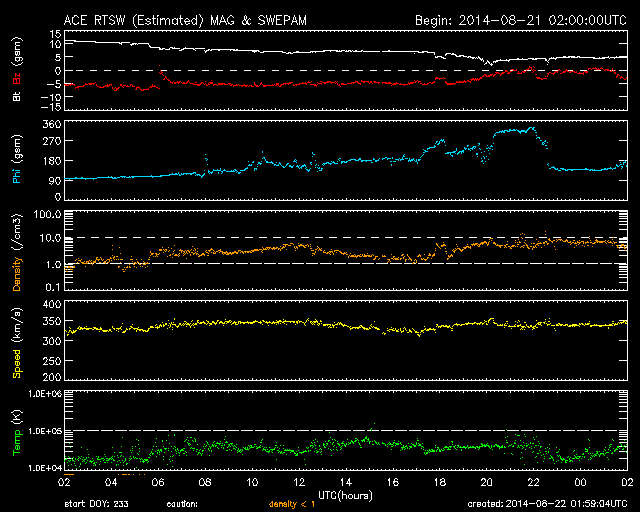Select the orange Density (/cm3) axis label
This screenshot has height=512, width=640.
click(17, 252)
